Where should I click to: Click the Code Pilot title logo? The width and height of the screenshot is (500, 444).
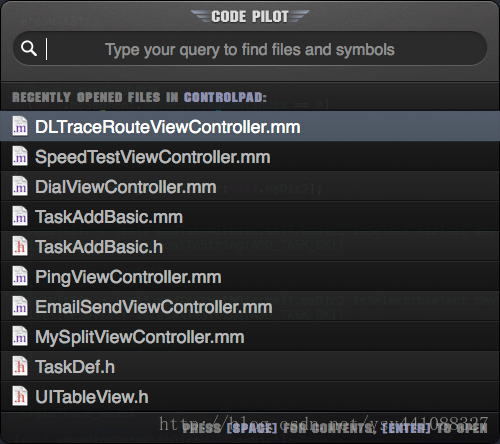click(x=250, y=16)
